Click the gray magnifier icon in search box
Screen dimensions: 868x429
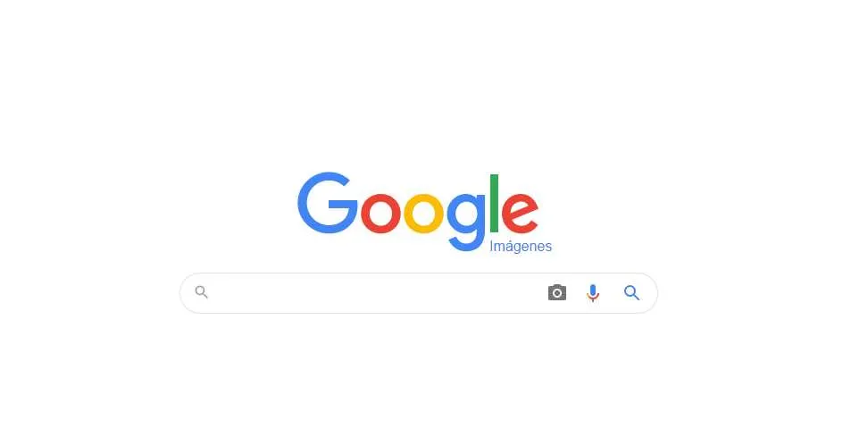tap(202, 292)
